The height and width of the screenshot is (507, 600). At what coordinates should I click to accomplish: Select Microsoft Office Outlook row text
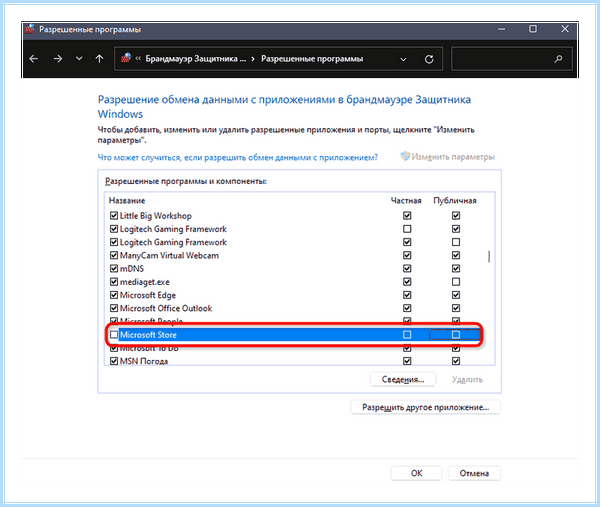point(166,308)
